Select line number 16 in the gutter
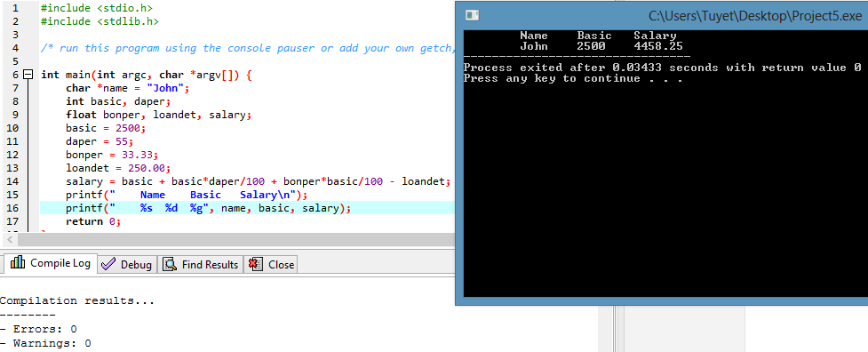The image size is (868, 352). (x=12, y=208)
